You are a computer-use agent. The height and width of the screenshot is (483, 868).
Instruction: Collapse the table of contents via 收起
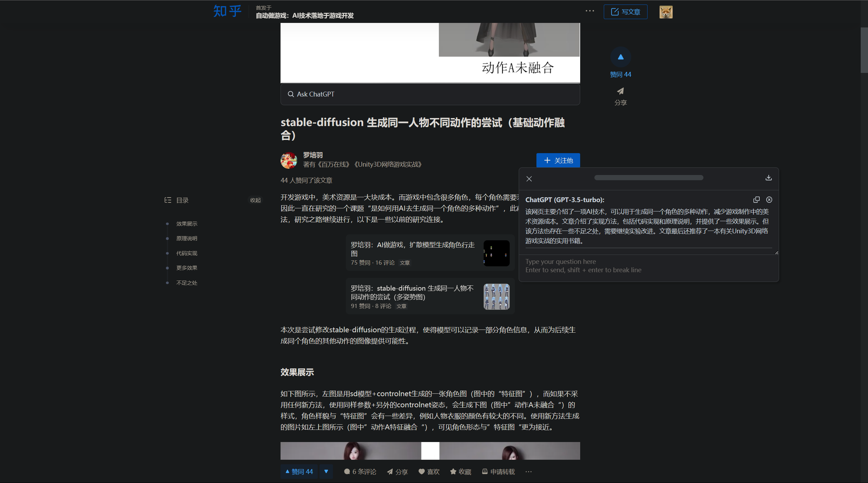pyautogui.click(x=256, y=200)
